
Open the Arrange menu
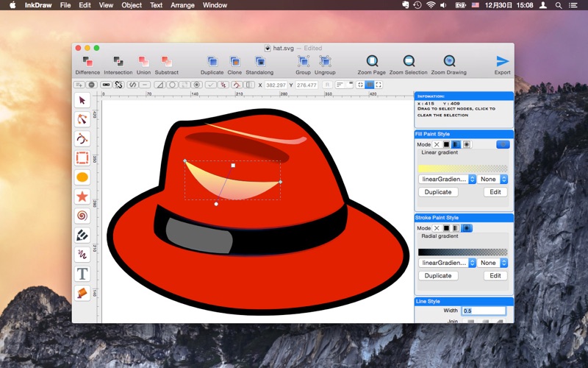coord(184,5)
